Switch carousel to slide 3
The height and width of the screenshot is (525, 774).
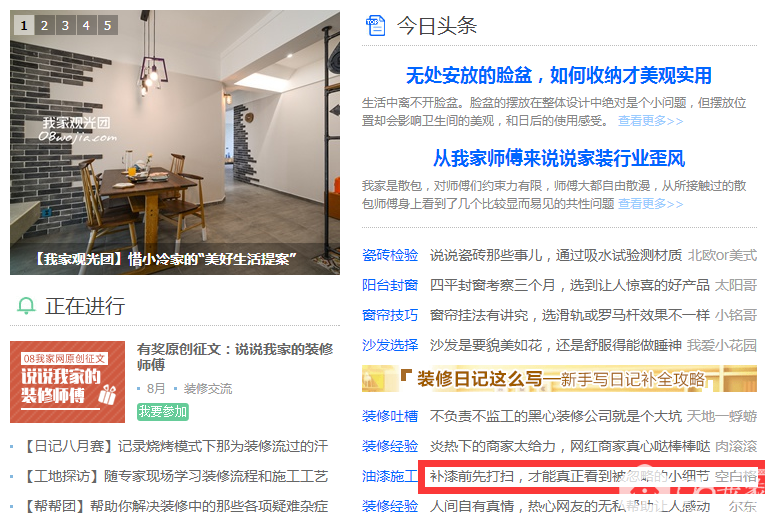[65, 25]
